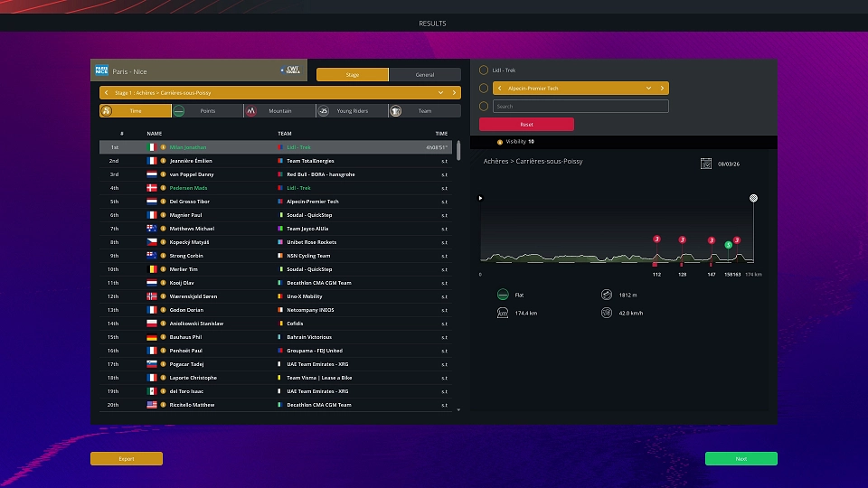The height and width of the screenshot is (488, 868).
Task: Open the Time classification tab
Action: click(136, 110)
